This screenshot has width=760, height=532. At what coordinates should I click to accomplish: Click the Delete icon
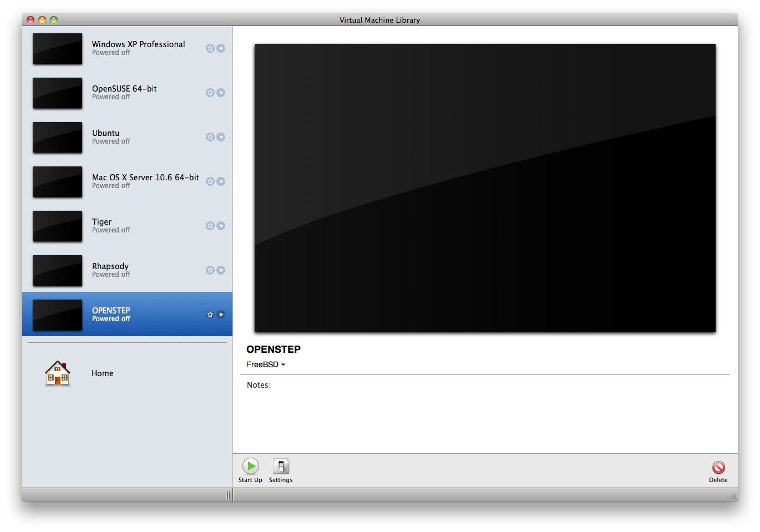pos(718,467)
